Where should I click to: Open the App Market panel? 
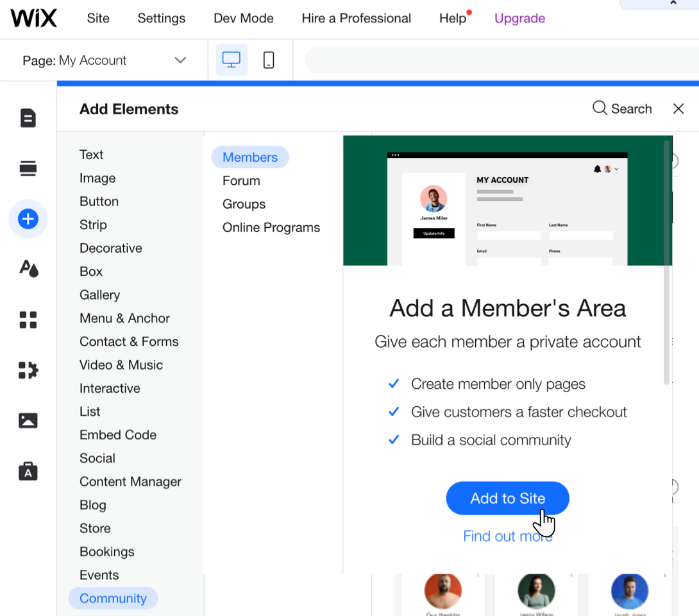28,320
